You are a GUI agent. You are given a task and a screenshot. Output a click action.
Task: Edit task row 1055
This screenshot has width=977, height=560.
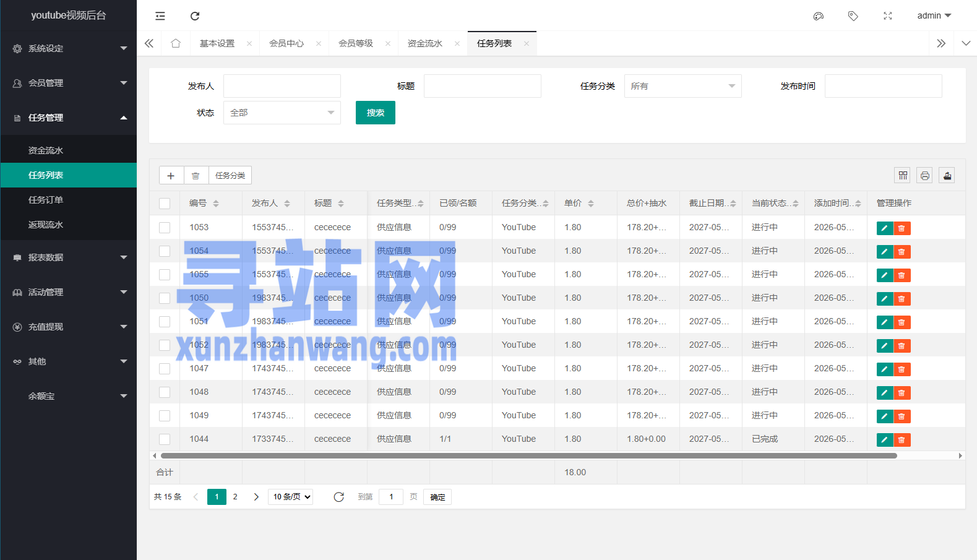pyautogui.click(x=885, y=275)
